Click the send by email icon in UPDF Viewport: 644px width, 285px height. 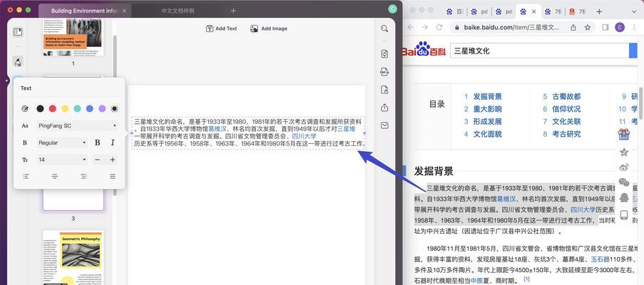click(384, 125)
